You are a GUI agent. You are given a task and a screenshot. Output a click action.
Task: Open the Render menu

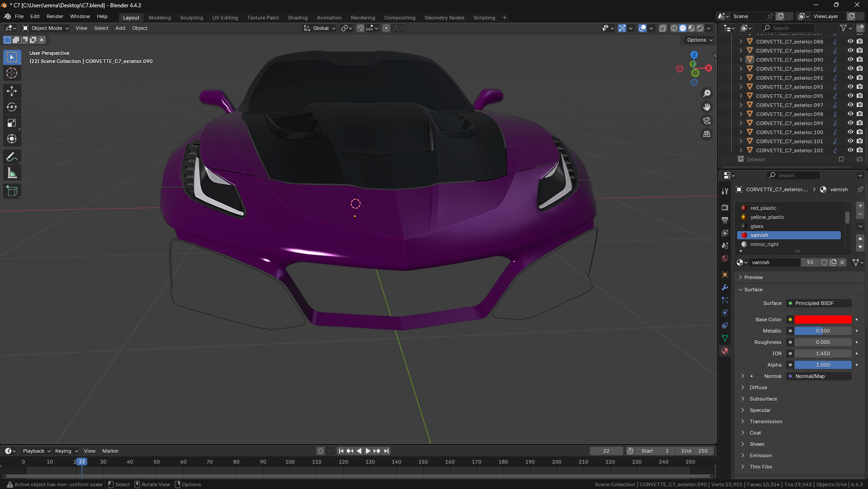pos(55,16)
